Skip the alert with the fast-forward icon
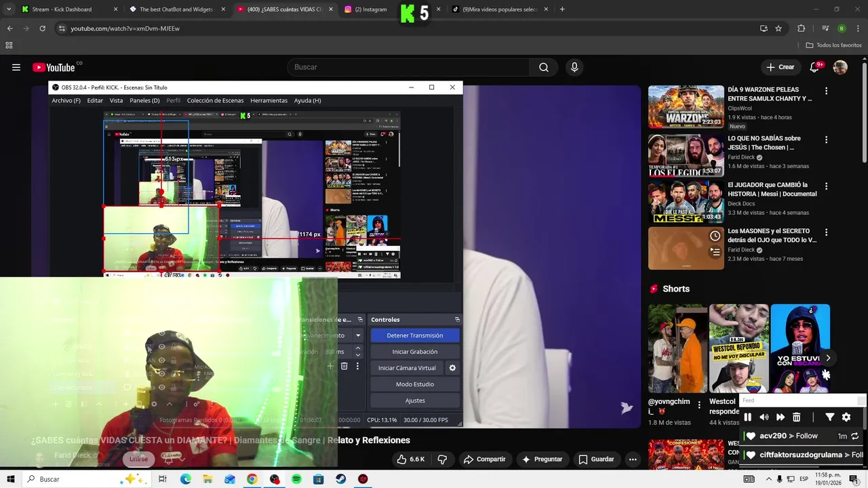The image size is (868, 488). click(780, 418)
